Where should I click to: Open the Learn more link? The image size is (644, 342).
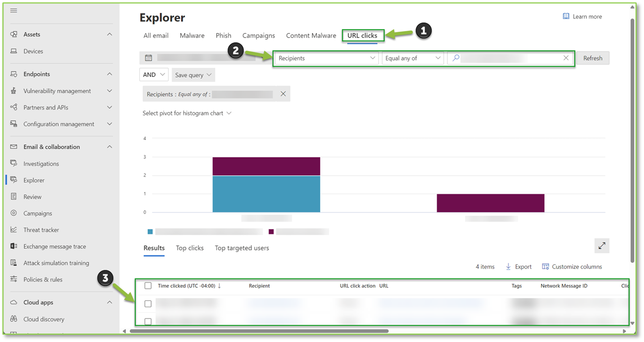pyautogui.click(x=582, y=17)
